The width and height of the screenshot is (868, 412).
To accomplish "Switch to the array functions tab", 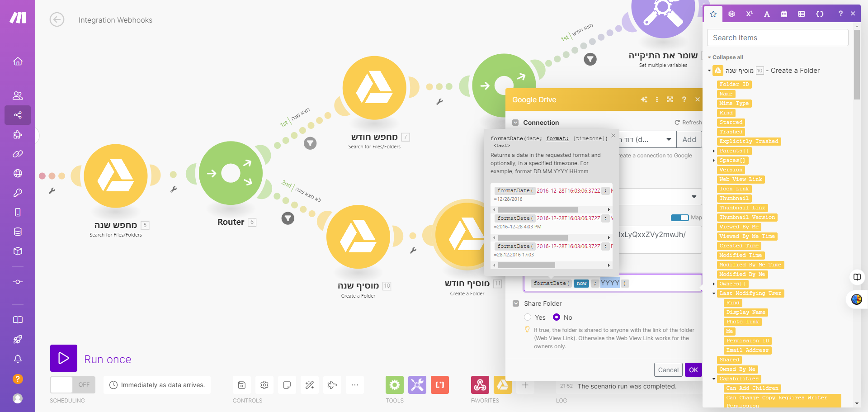I will click(x=802, y=14).
